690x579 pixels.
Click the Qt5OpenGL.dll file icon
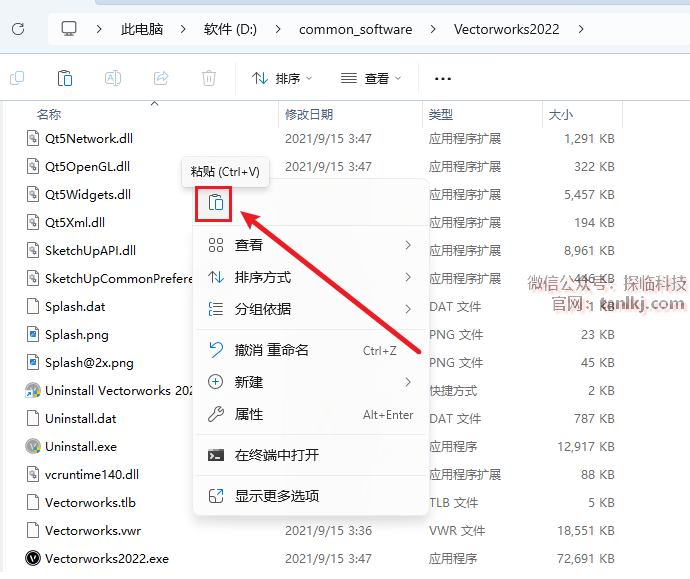coord(33,166)
